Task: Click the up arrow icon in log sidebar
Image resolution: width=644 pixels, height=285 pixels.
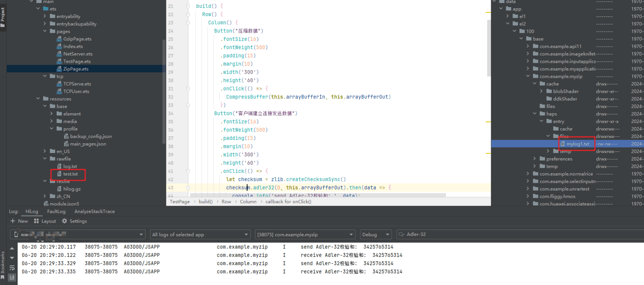Action: point(12,249)
